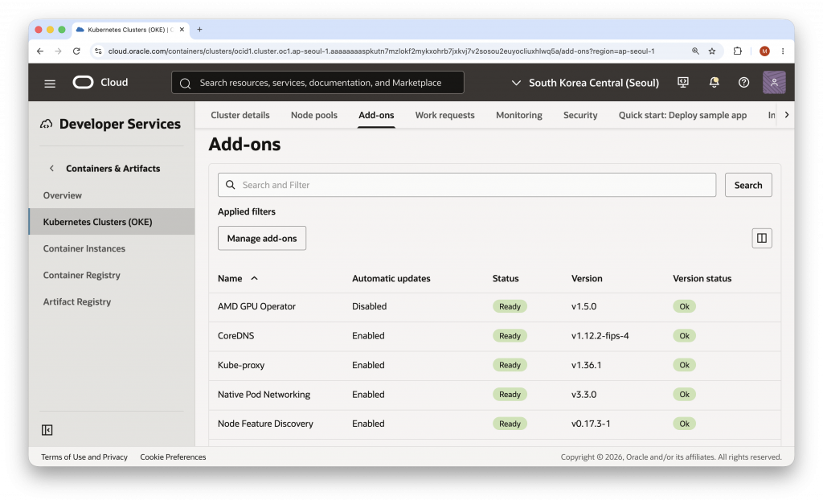This screenshot has height=504, width=823.
Task: Click the Search button
Action: click(748, 185)
